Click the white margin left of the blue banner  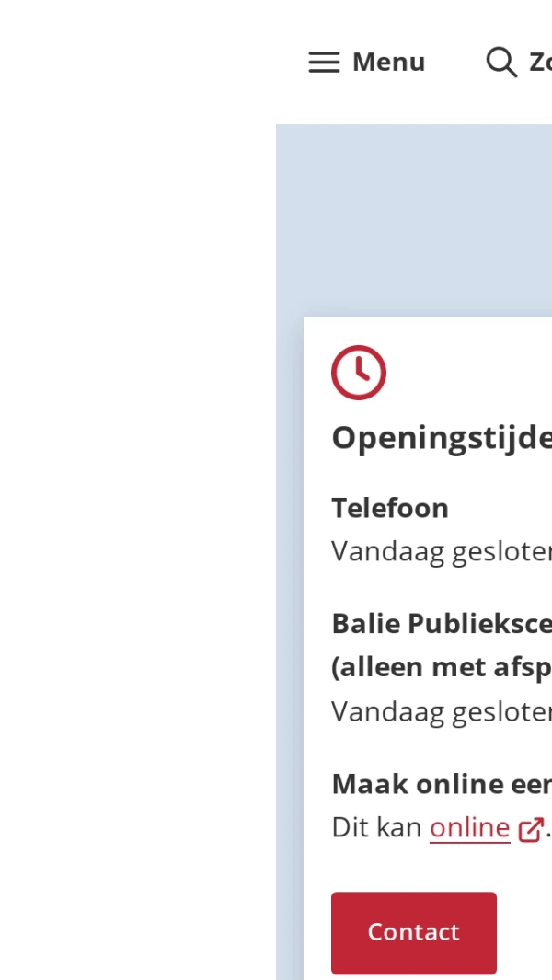click(138, 460)
